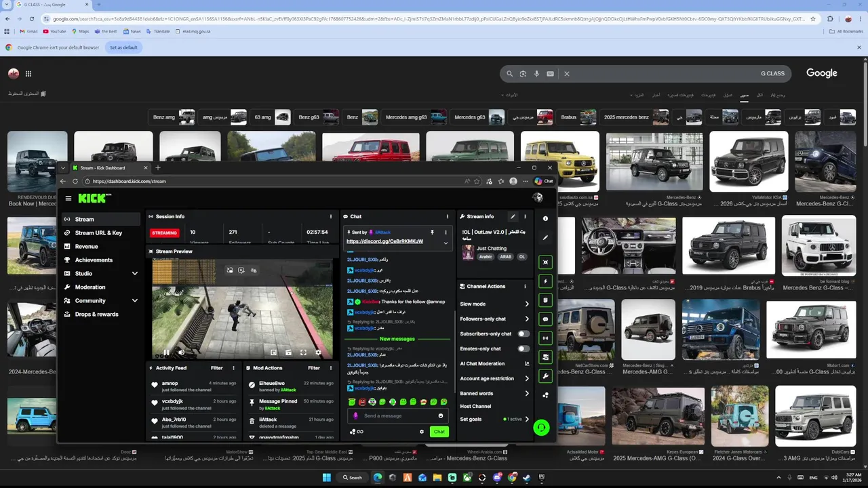Expand Followers-only chat settings
868x488 pixels.
[x=527, y=319]
